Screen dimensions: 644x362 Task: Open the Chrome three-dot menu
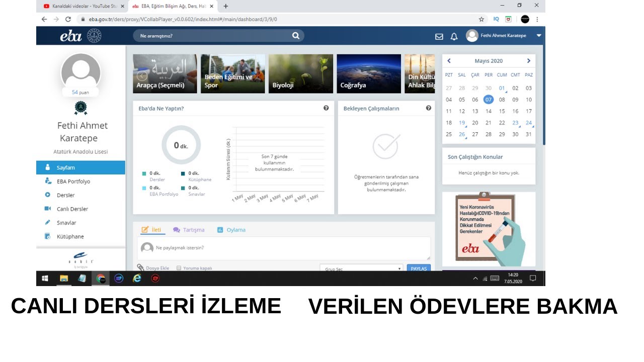click(537, 19)
